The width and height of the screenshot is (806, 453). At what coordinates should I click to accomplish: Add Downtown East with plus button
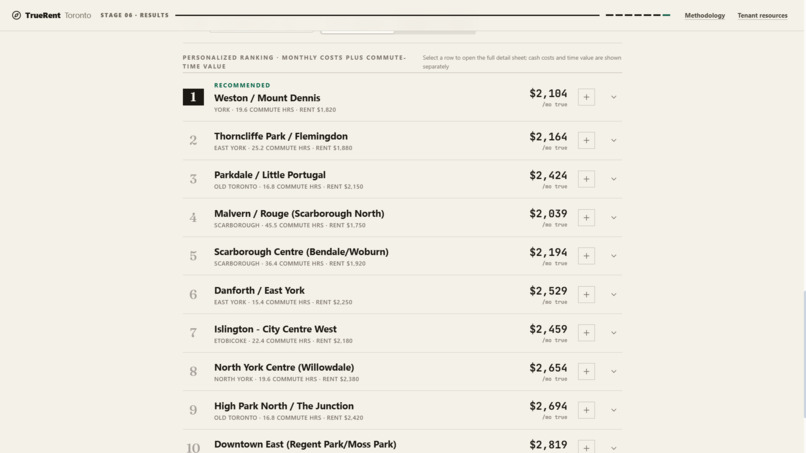586,447
